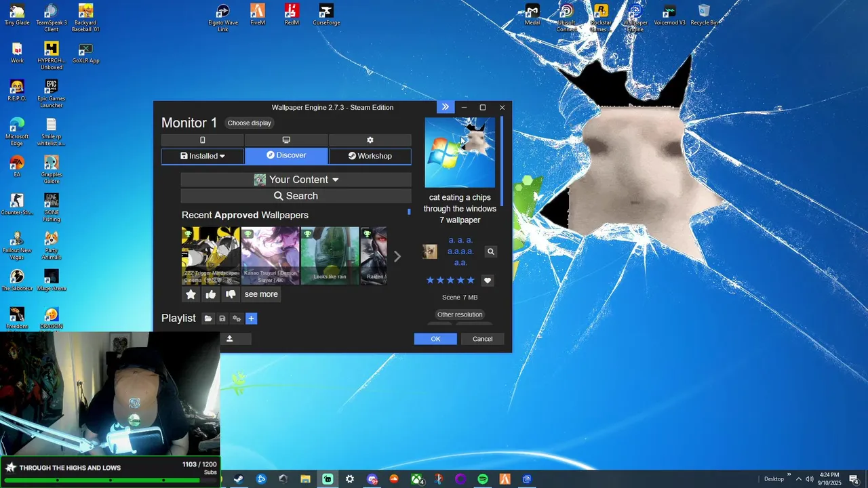The width and height of the screenshot is (868, 488).
Task: Open File Explorer from the taskbar
Action: coord(305,479)
